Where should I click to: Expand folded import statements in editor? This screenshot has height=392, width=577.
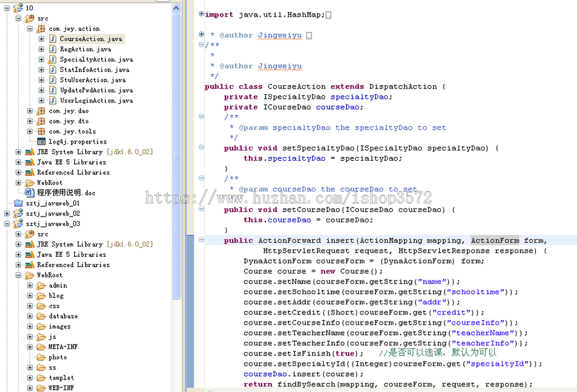click(201, 14)
